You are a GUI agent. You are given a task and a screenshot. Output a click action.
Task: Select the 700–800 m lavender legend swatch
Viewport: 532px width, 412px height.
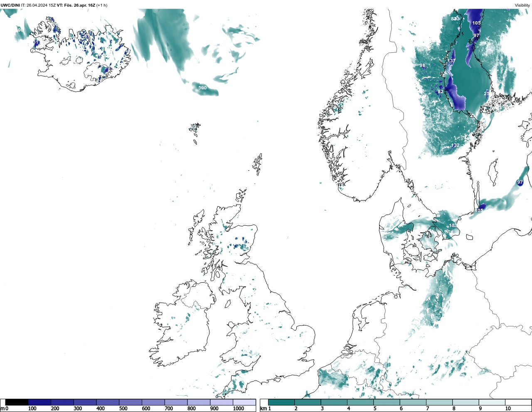[176, 402]
